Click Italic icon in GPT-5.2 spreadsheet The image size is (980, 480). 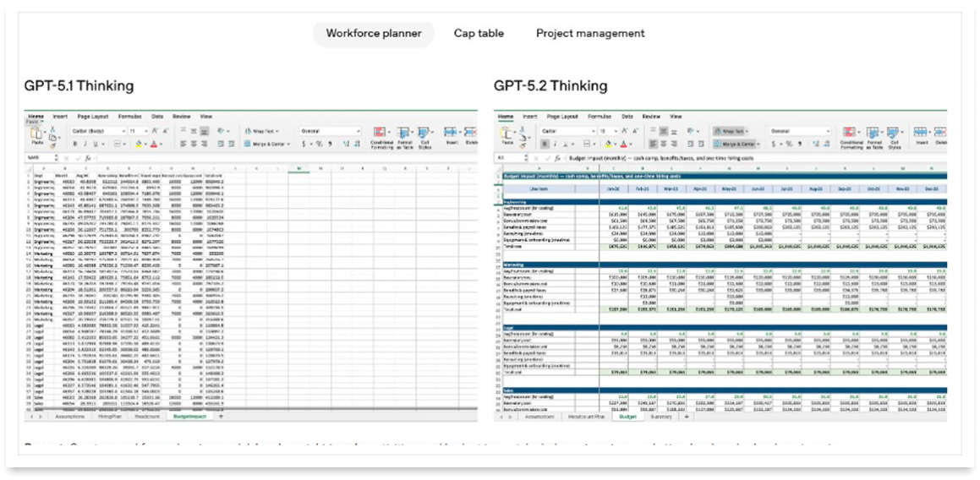coord(555,144)
